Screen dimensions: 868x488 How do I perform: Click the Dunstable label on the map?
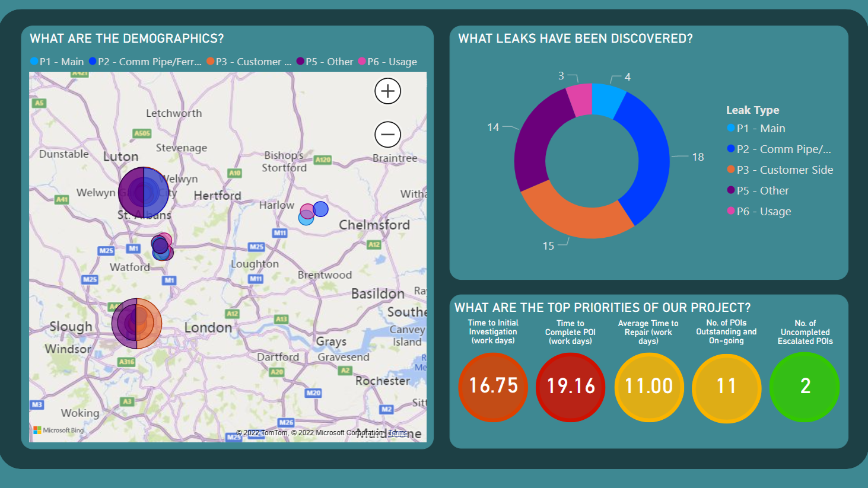pos(63,154)
